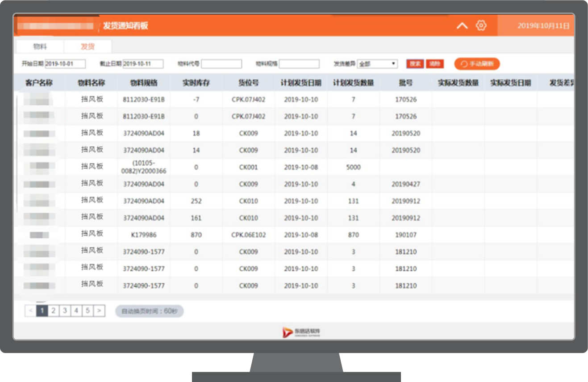Click the footer company logo
This screenshot has height=382, width=588.
click(301, 332)
